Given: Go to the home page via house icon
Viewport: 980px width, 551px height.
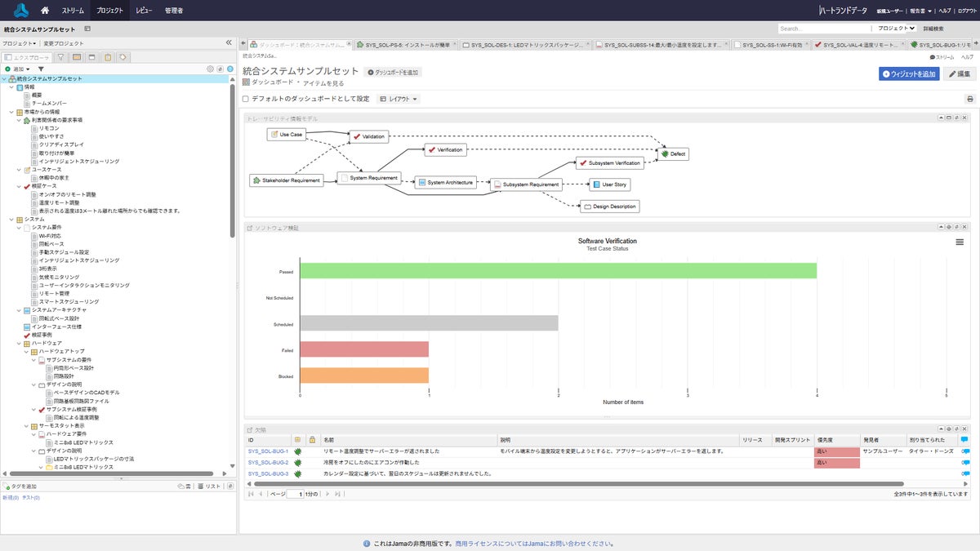Looking at the screenshot, I should click(x=44, y=11).
